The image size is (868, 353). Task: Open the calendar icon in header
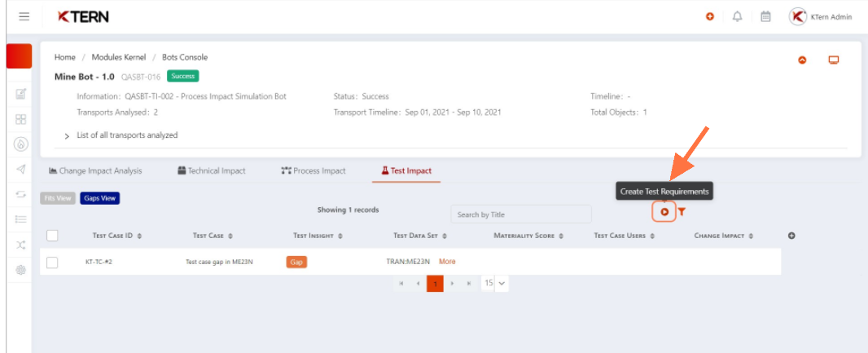(765, 16)
